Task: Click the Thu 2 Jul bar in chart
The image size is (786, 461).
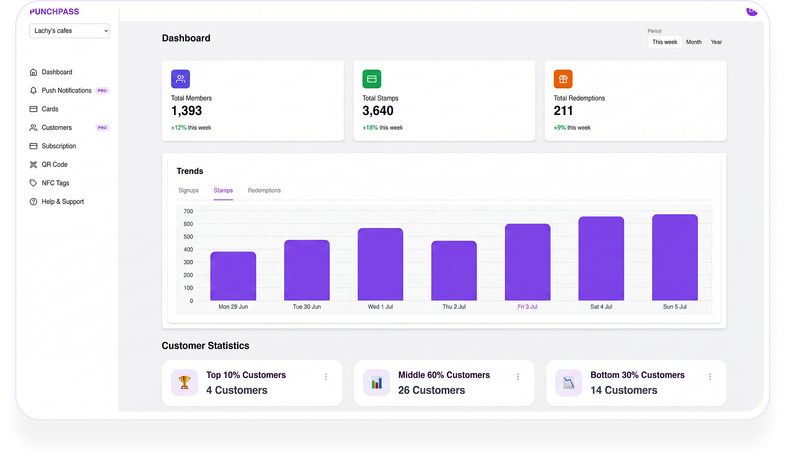Action: point(454,271)
